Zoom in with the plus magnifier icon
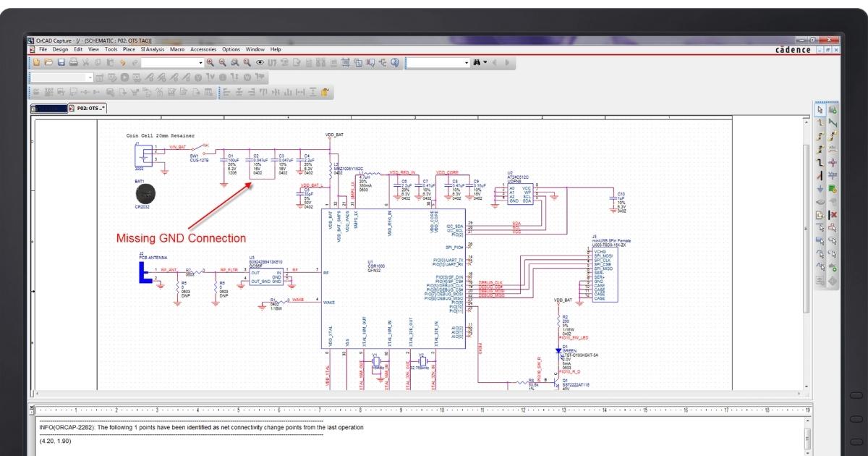The image size is (868, 456). click(x=210, y=62)
